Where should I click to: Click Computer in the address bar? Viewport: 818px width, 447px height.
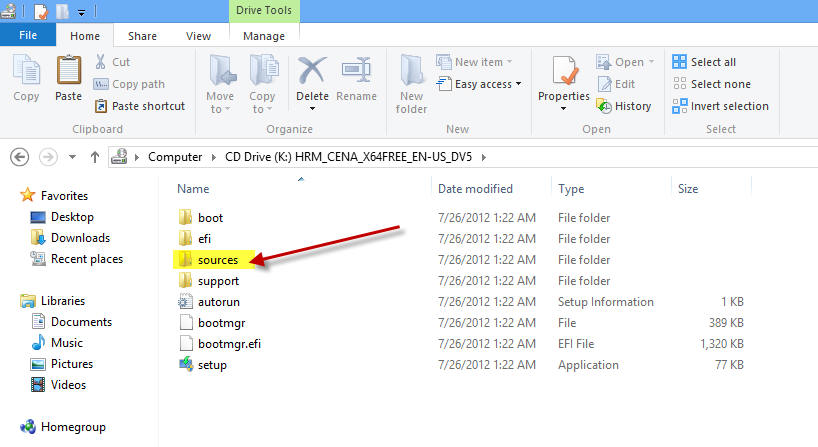(x=175, y=157)
